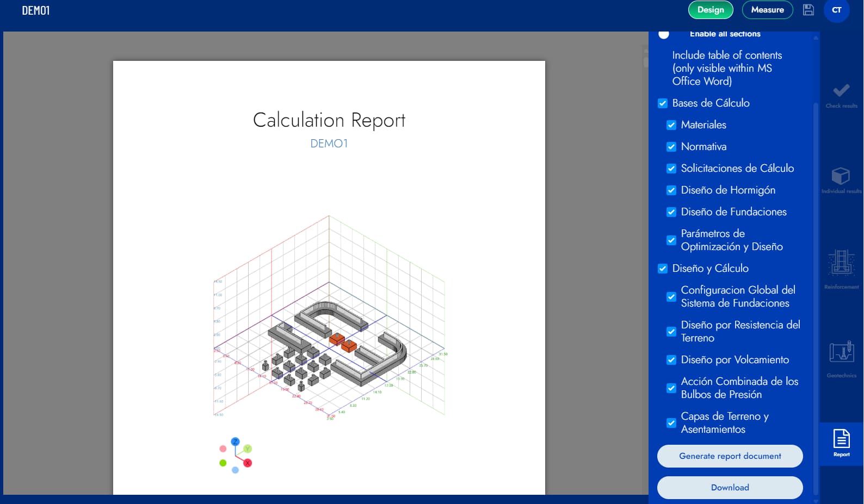The image size is (864, 504).
Task: Toggle the Diseño y Cálculo parent section
Action: tap(663, 269)
